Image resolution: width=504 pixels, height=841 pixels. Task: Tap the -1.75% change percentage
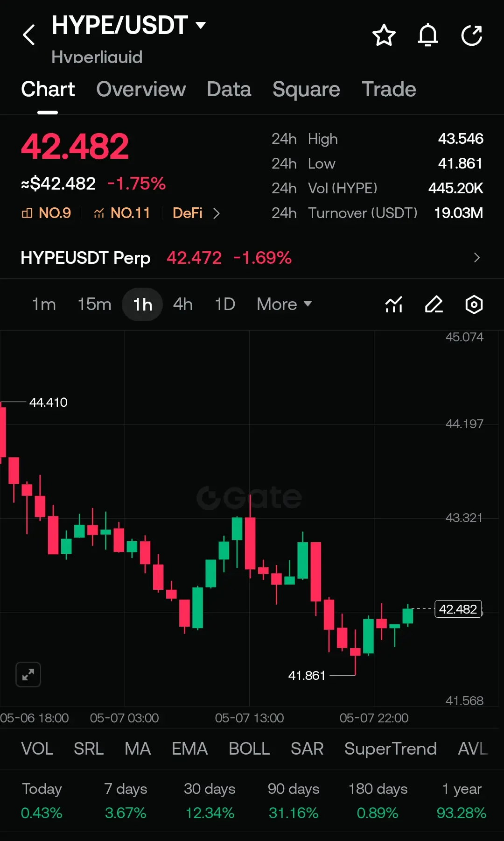pyautogui.click(x=136, y=184)
